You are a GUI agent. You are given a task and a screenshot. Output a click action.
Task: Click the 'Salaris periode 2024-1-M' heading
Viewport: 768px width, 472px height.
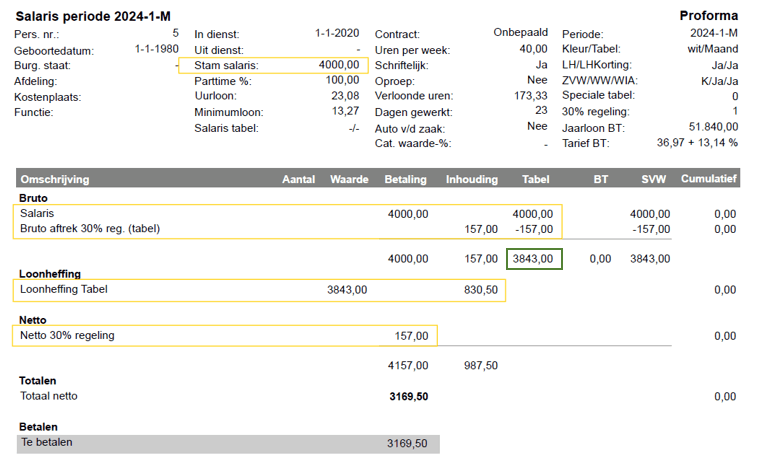click(x=93, y=16)
